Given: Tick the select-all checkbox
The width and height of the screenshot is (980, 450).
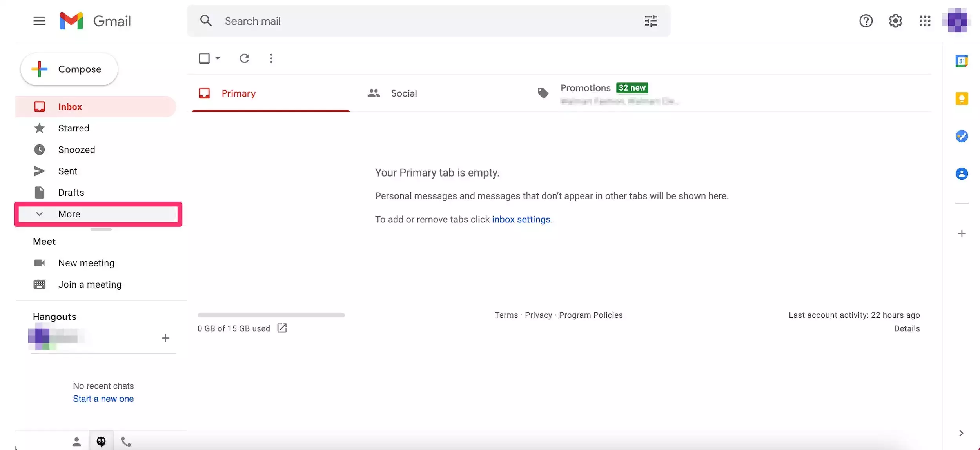Looking at the screenshot, I should coord(204,58).
